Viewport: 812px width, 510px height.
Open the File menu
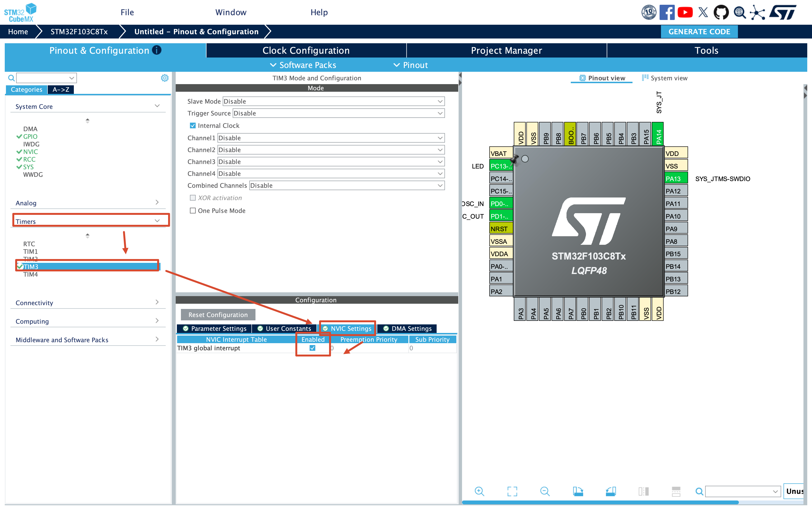(127, 13)
